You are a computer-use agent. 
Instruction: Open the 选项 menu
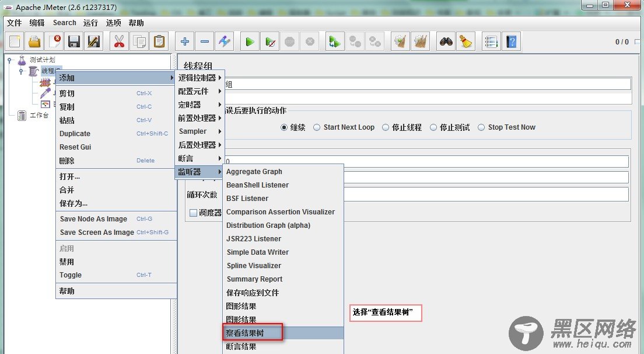coord(113,23)
